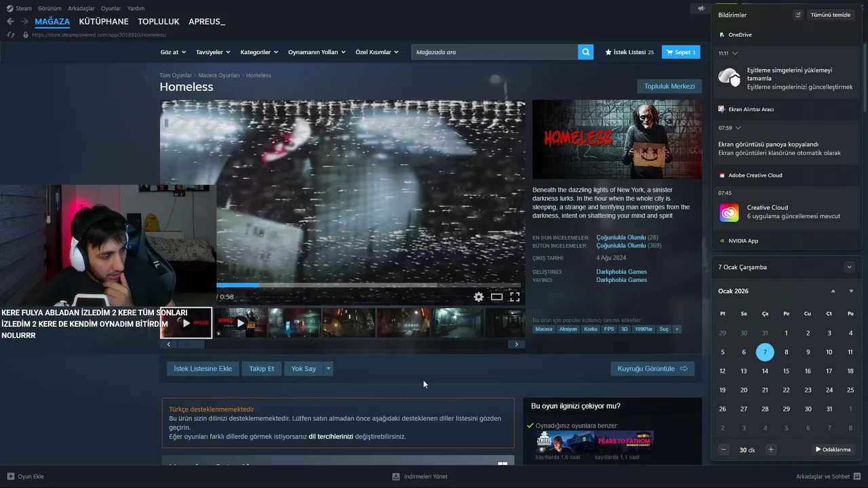Select calendar date 15

click(786, 371)
